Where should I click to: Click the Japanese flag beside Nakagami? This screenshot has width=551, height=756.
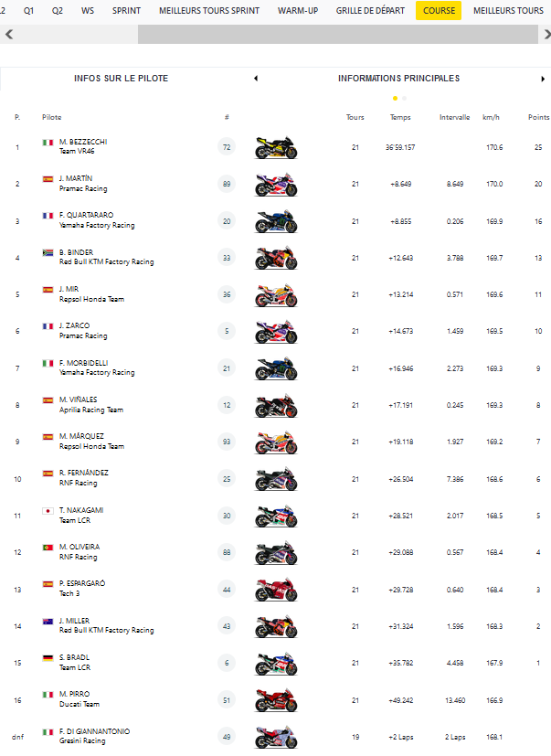click(48, 510)
